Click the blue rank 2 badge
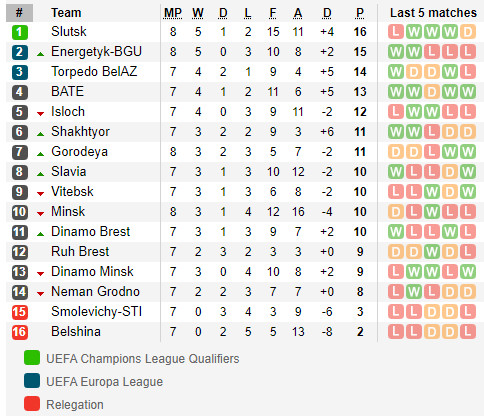484x416 pixels. (x=20, y=52)
